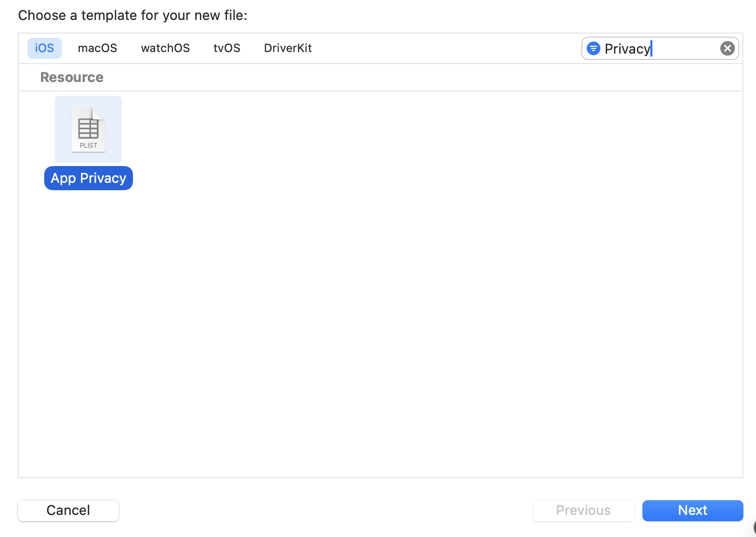Select the PLIST document template icon
The height and width of the screenshot is (537, 756).
88,130
